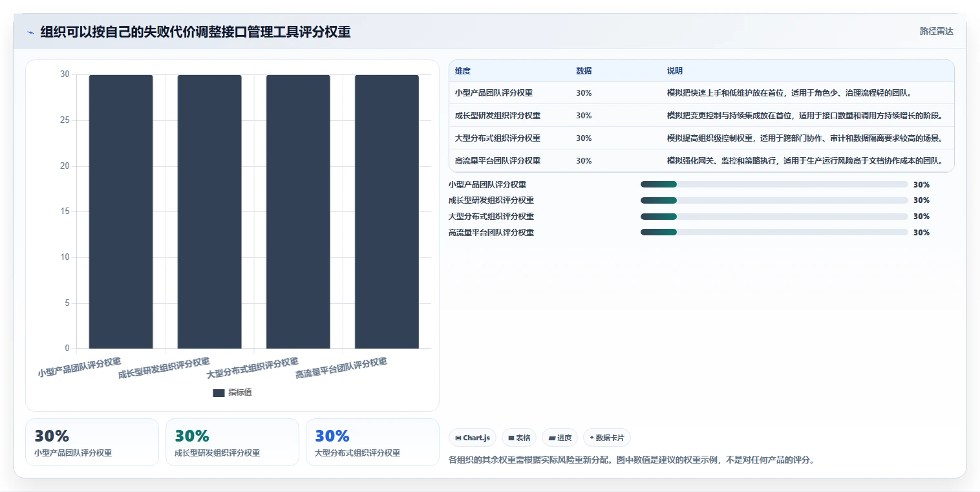Click the 成长型研发组织评分权重 cell in the table
Image resolution: width=980 pixels, height=492 pixels.
498,116
